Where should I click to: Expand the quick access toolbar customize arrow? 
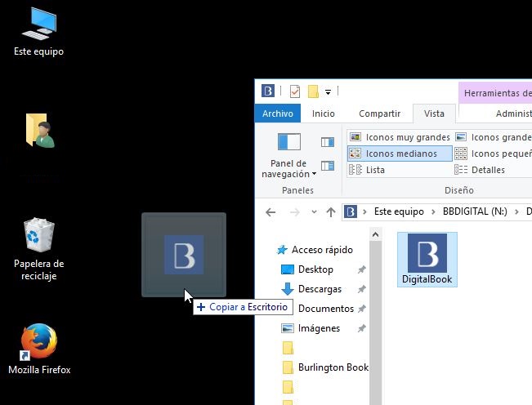[x=328, y=91]
